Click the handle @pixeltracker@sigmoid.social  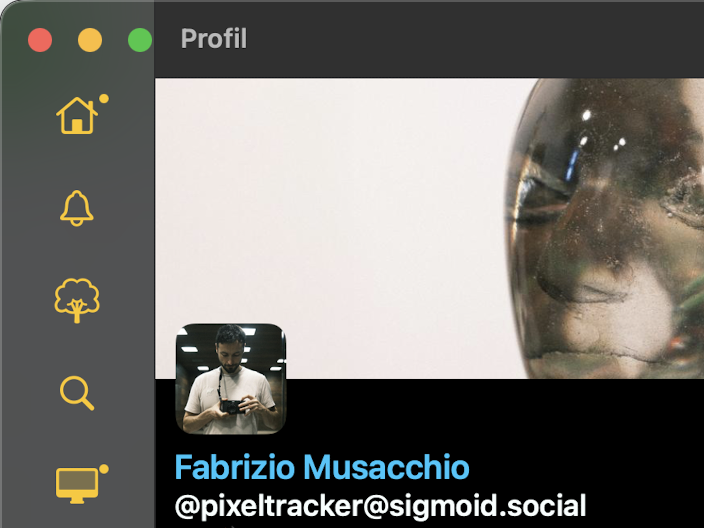point(380,506)
